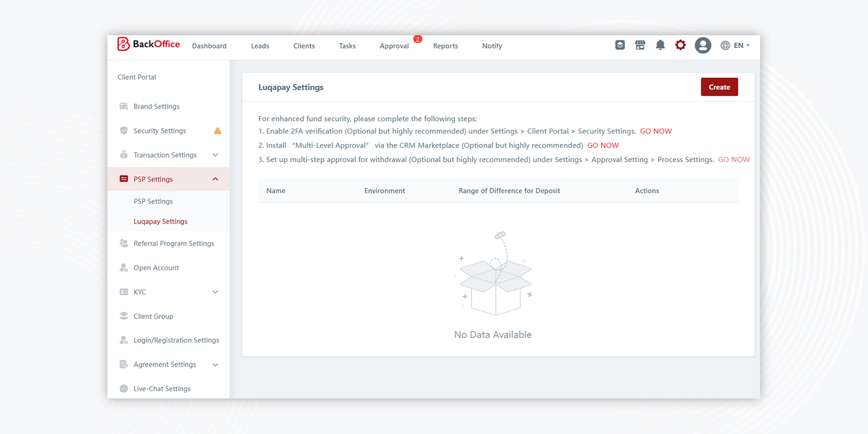Expand the KYC chevron
The width and height of the screenshot is (868, 434).
[x=215, y=292]
